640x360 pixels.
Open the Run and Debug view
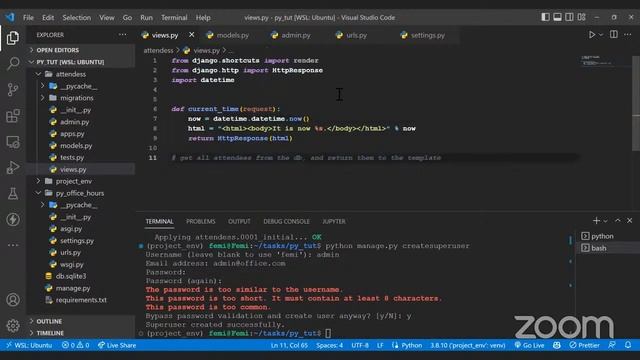tap(13, 167)
